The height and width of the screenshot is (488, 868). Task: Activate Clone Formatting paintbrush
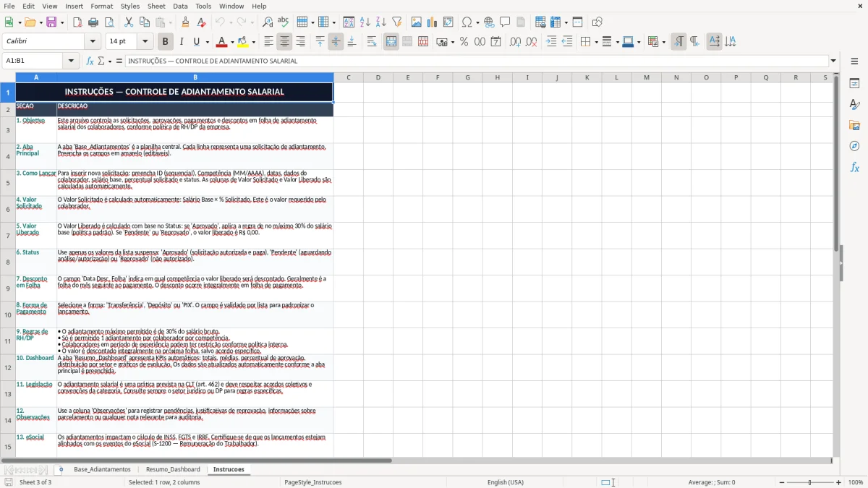pos(185,22)
